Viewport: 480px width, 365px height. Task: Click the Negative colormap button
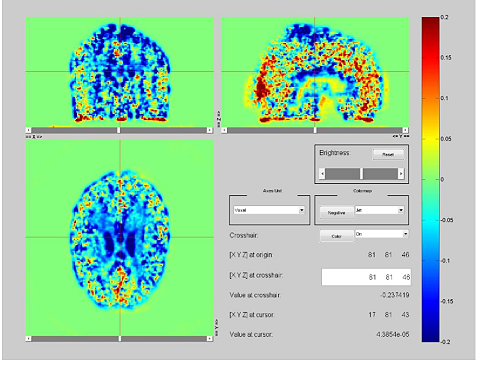coord(336,213)
